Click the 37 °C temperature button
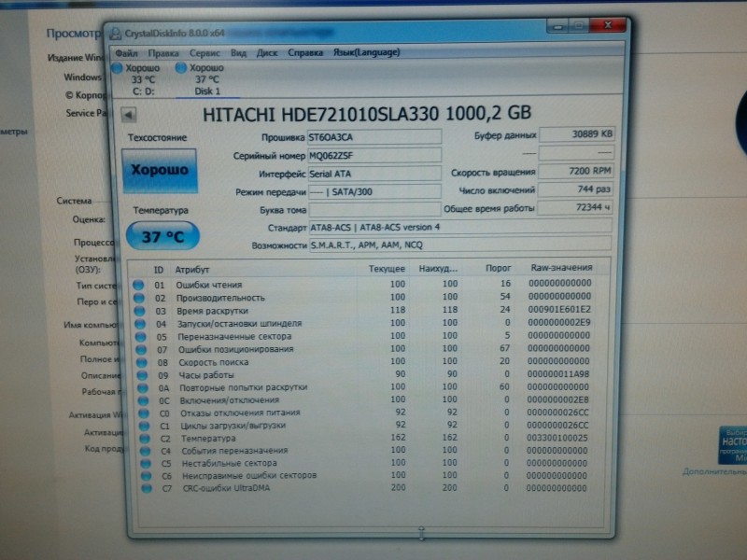The height and width of the screenshot is (560, 747). click(x=162, y=236)
